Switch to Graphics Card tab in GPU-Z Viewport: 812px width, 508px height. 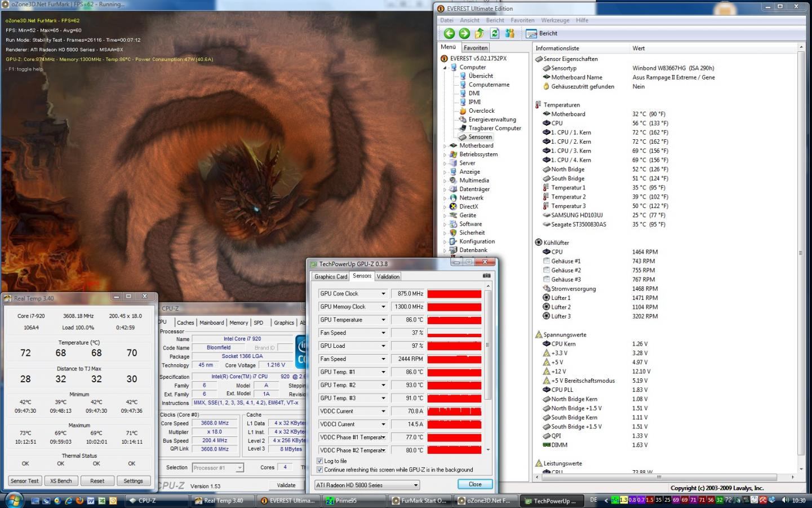pyautogui.click(x=331, y=276)
